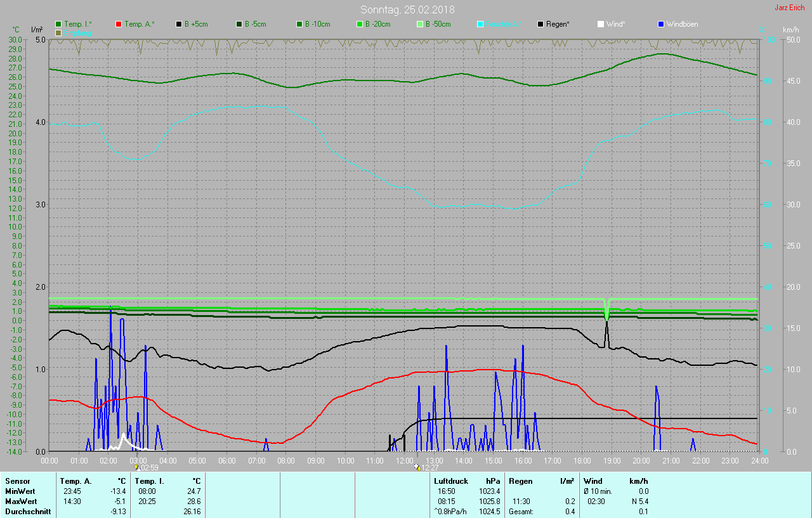Click the light green B -50cm swatch
The height and width of the screenshot is (518, 812).
tap(419, 24)
